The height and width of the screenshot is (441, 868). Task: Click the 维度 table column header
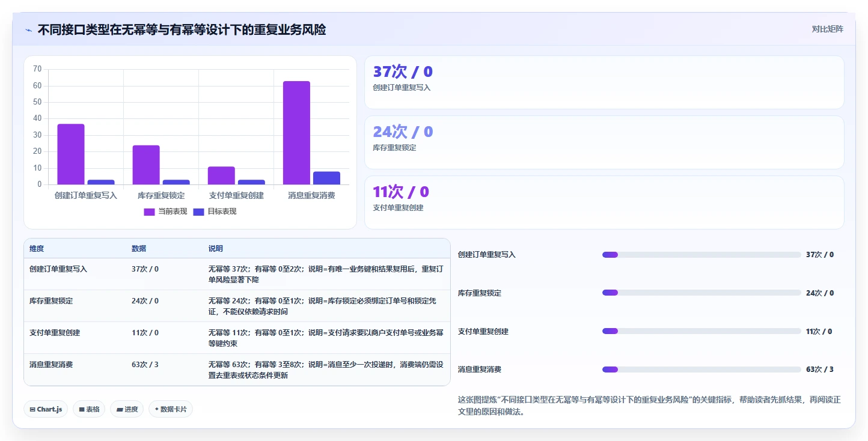[37, 249]
